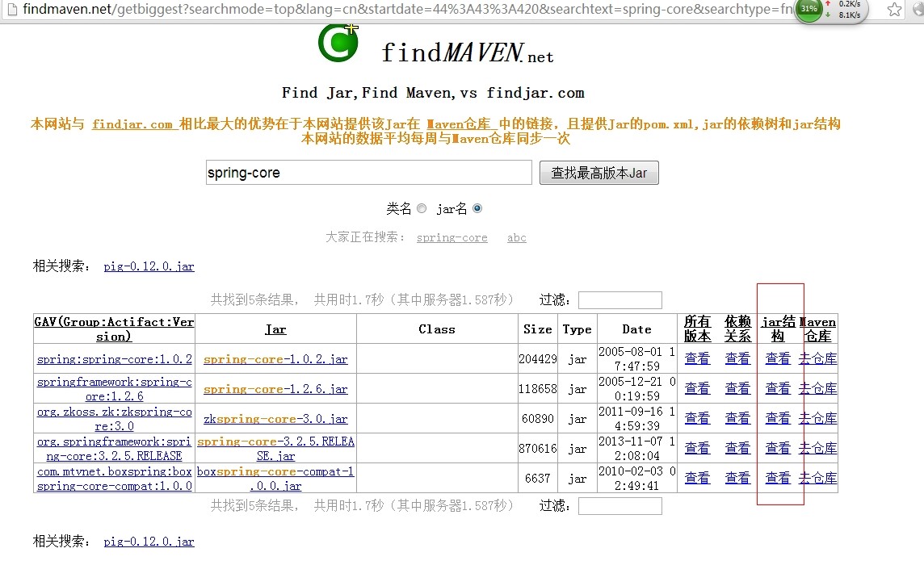Click the date 2013-11-07 cell
Viewport: 924px width, 565px height.
pos(636,449)
